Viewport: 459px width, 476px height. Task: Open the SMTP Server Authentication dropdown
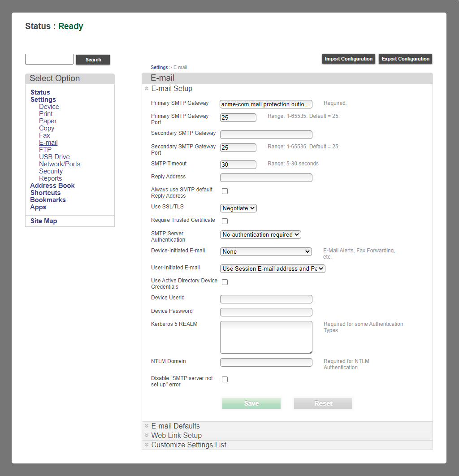point(260,234)
